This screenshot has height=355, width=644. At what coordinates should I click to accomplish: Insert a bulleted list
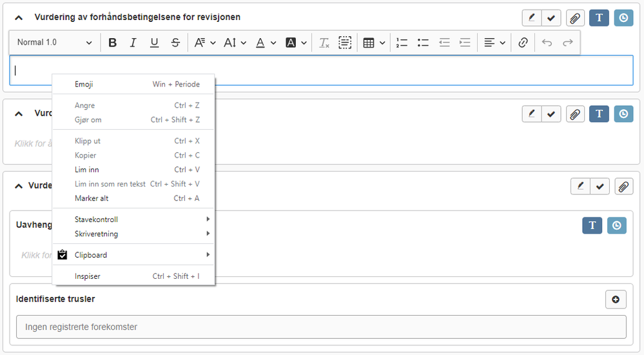point(423,43)
